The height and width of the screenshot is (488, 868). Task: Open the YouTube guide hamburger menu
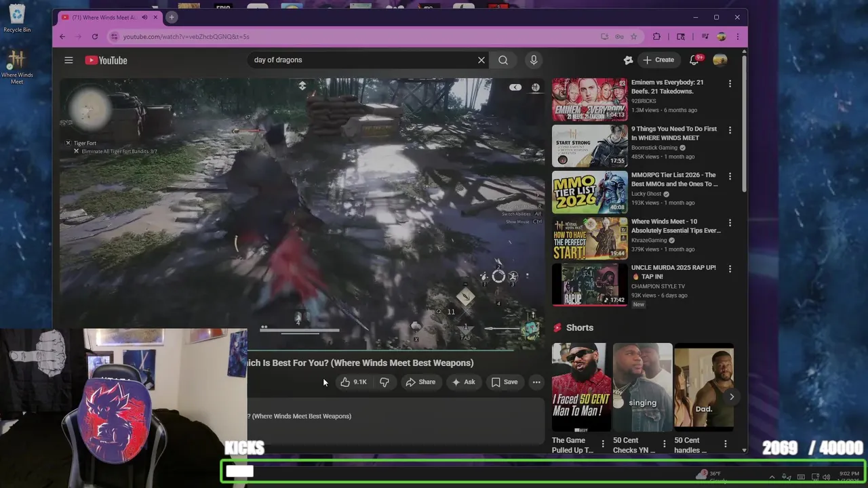pos(68,60)
